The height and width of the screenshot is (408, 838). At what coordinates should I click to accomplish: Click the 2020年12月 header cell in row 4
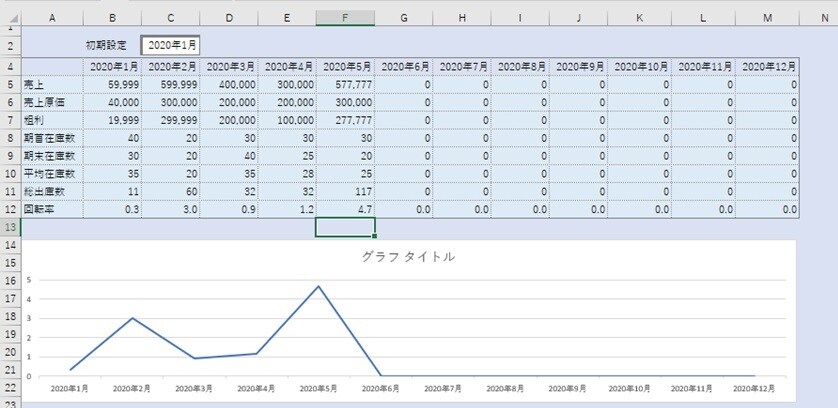point(767,67)
